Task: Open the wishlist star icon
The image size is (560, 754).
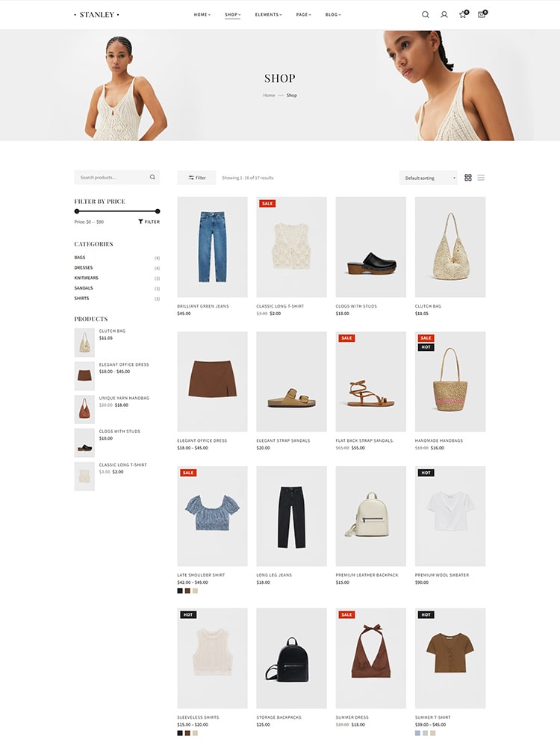Action: click(463, 14)
